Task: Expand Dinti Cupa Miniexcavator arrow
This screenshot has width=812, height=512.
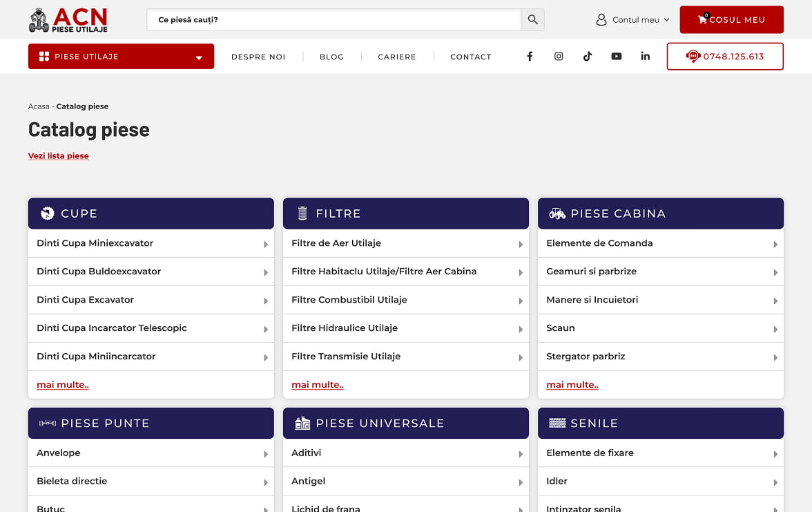Action: click(266, 245)
